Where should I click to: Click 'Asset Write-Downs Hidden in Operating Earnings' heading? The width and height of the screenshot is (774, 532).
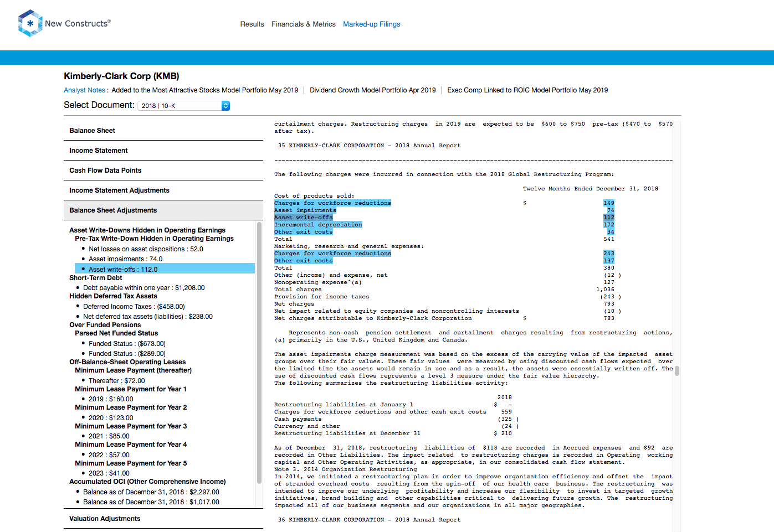click(147, 230)
